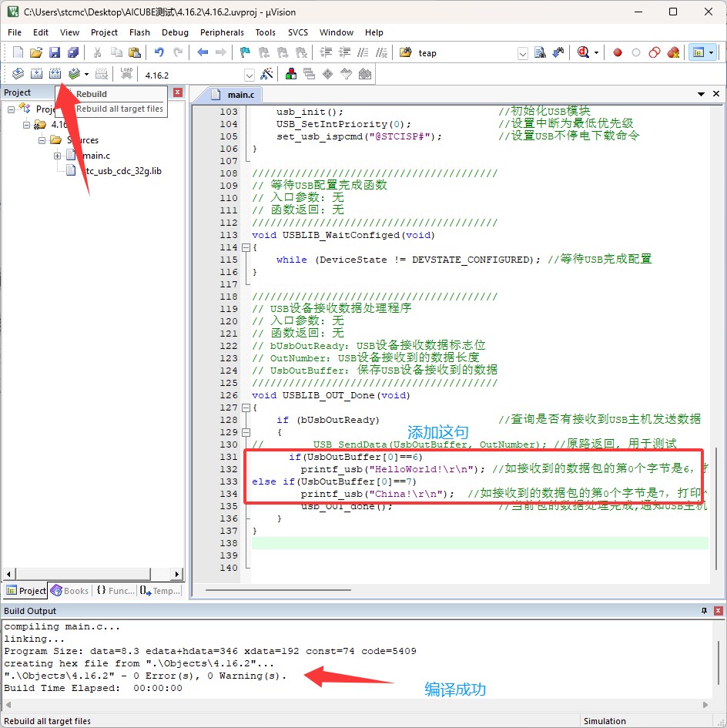Click the "0 Error(s), 0 Warning(s)" output line
This screenshot has width=727, height=728.
[x=146, y=676]
